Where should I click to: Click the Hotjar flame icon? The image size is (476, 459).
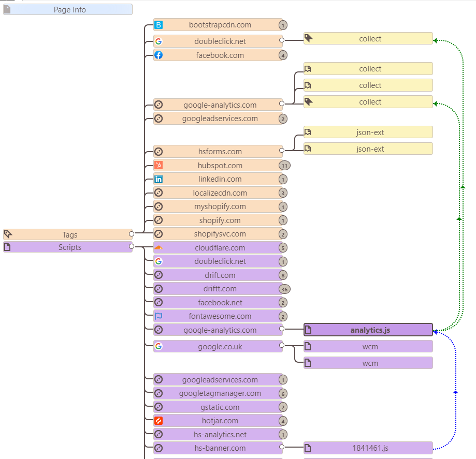[158, 421]
